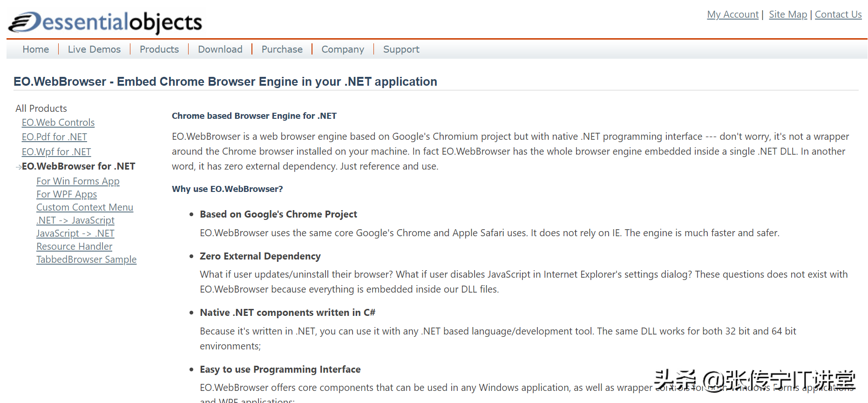Open the Resource Handler link
This screenshot has width=868, height=403.
(x=75, y=246)
